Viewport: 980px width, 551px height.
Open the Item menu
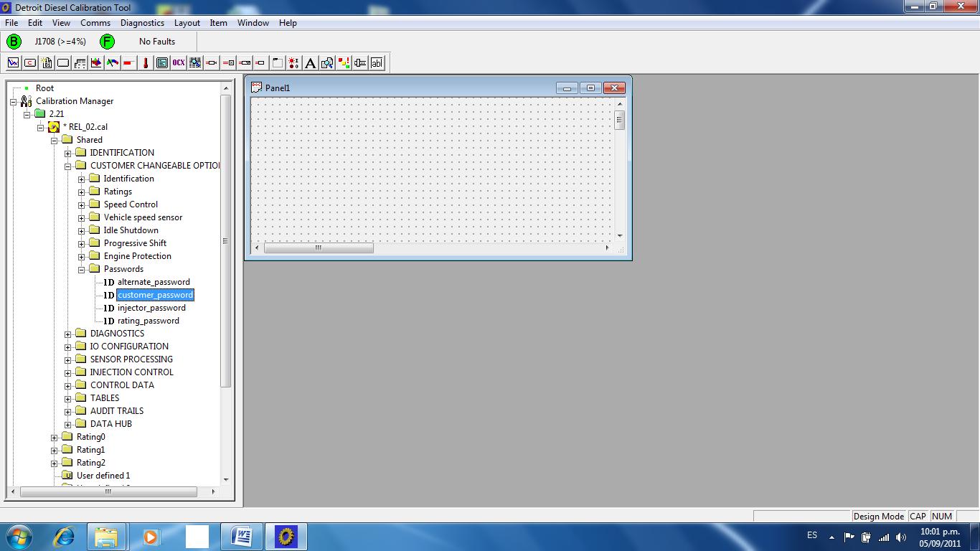[219, 23]
